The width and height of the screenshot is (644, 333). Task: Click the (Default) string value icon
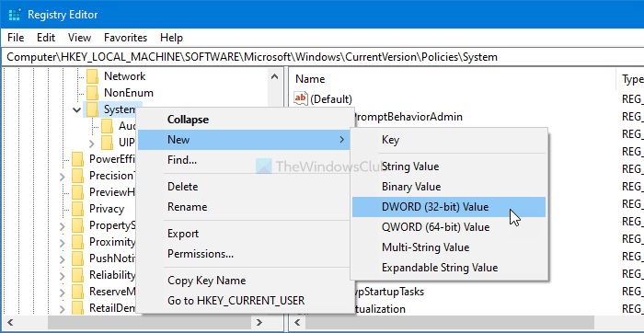(x=301, y=99)
